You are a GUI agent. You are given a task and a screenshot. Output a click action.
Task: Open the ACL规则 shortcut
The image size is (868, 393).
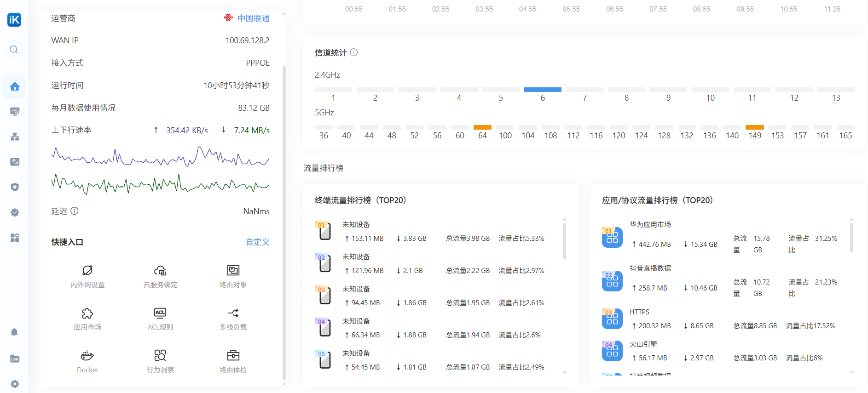160,319
